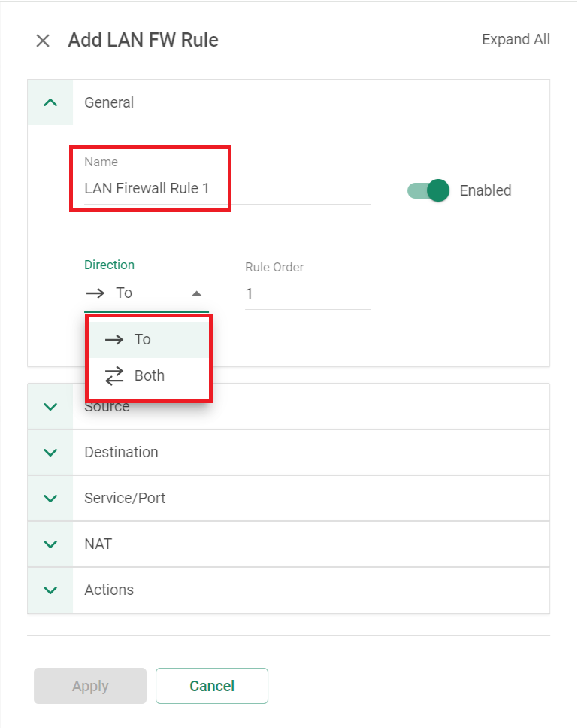581x728 pixels.
Task: Close the Add LAN FW Rule dialog
Action: coord(43,41)
